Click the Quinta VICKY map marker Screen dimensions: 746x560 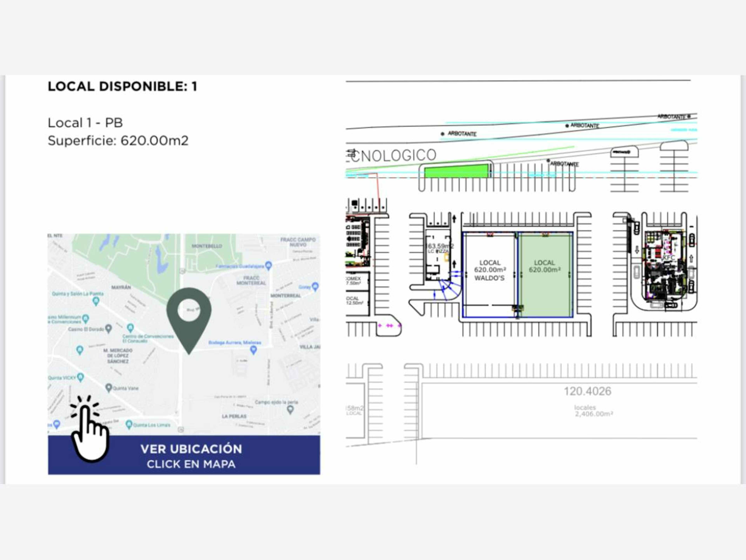click(x=80, y=377)
